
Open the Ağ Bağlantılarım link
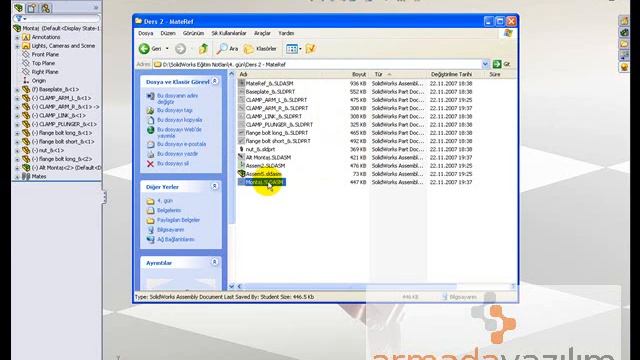coord(176,240)
